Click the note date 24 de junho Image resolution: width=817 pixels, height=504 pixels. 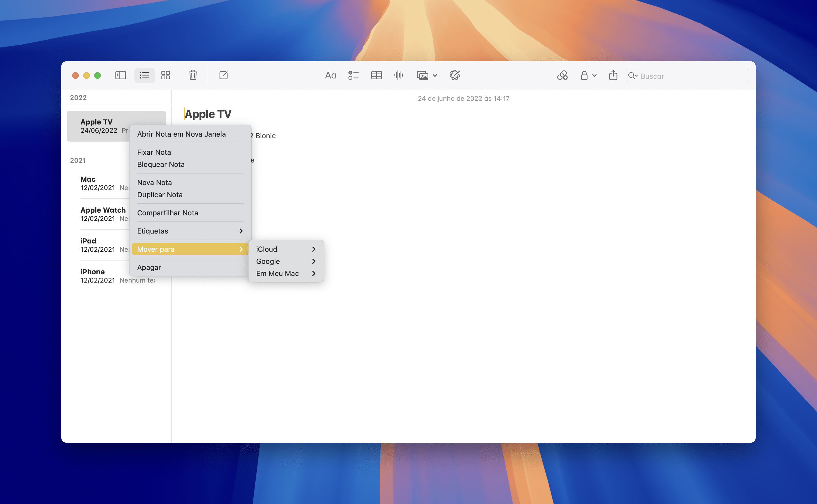463,99
